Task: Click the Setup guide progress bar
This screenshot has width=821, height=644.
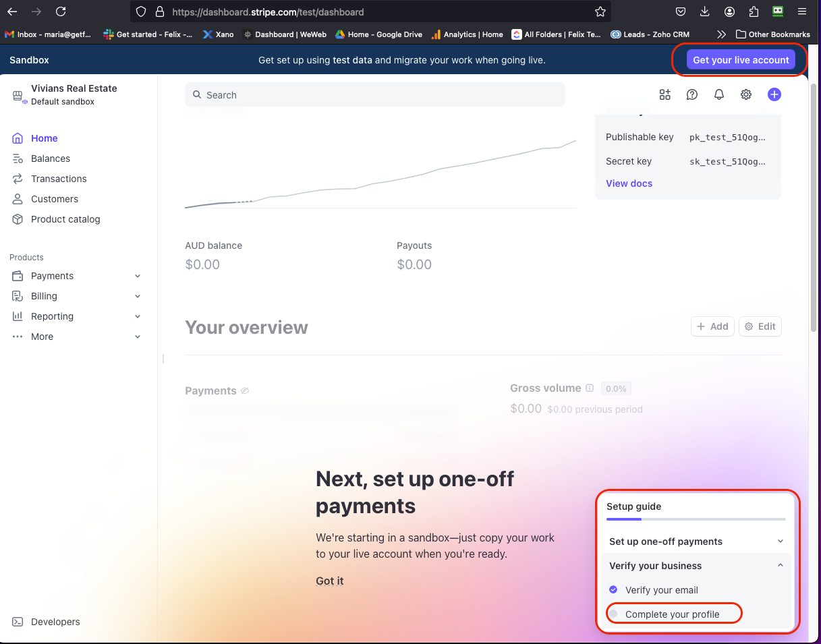Action: (696, 519)
